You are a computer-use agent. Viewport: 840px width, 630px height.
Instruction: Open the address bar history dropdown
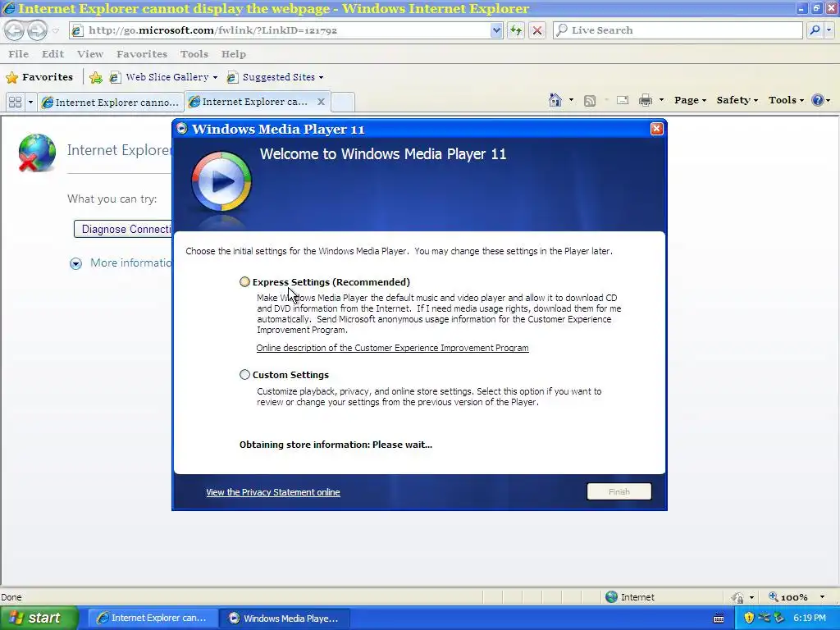coord(496,30)
